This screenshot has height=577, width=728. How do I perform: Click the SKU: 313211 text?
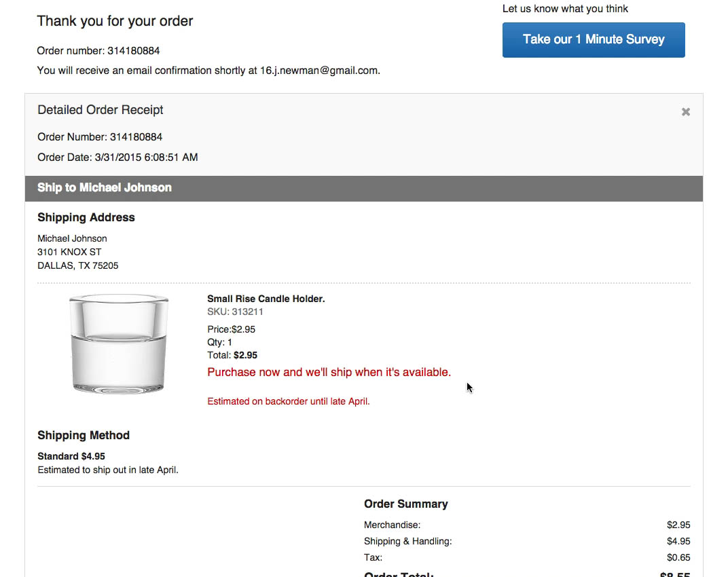tap(235, 312)
